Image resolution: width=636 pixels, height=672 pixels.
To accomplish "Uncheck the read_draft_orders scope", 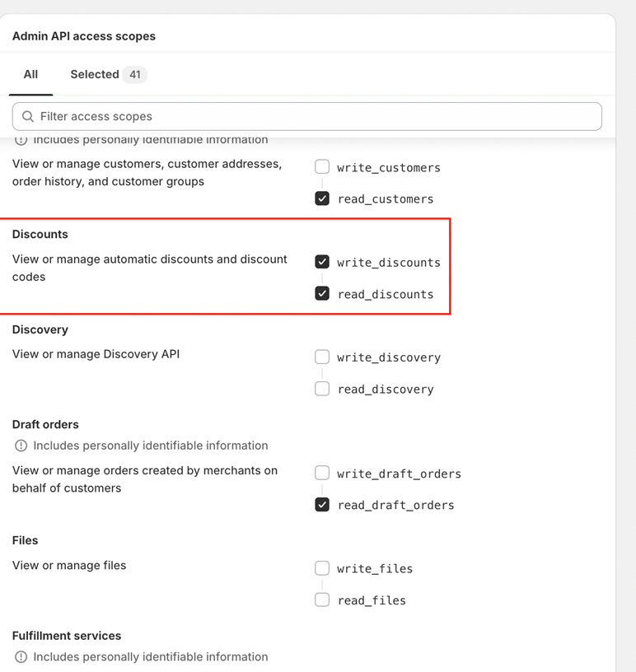I will click(x=322, y=505).
